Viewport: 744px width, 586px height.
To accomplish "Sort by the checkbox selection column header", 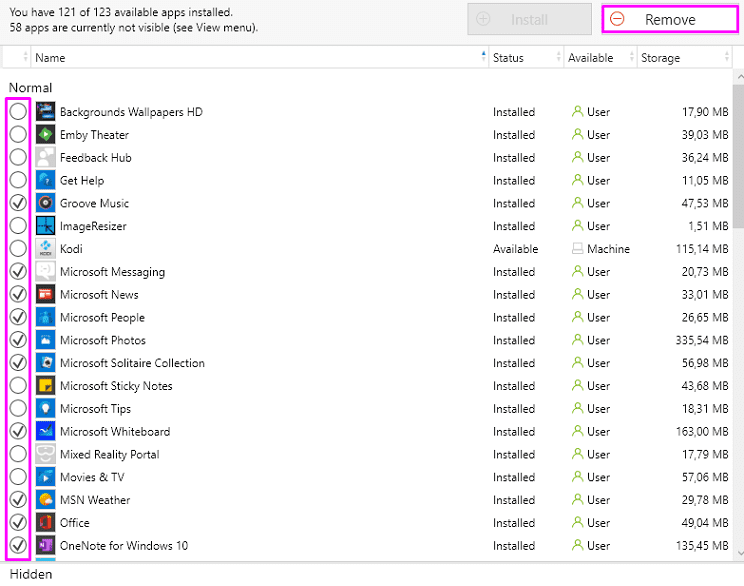I will tap(17, 57).
